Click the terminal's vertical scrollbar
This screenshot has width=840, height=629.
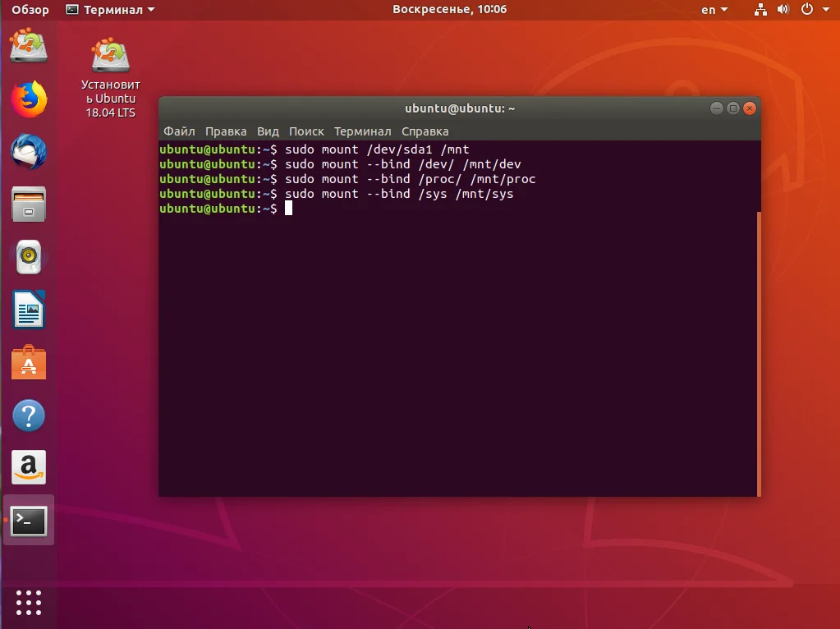(x=759, y=353)
